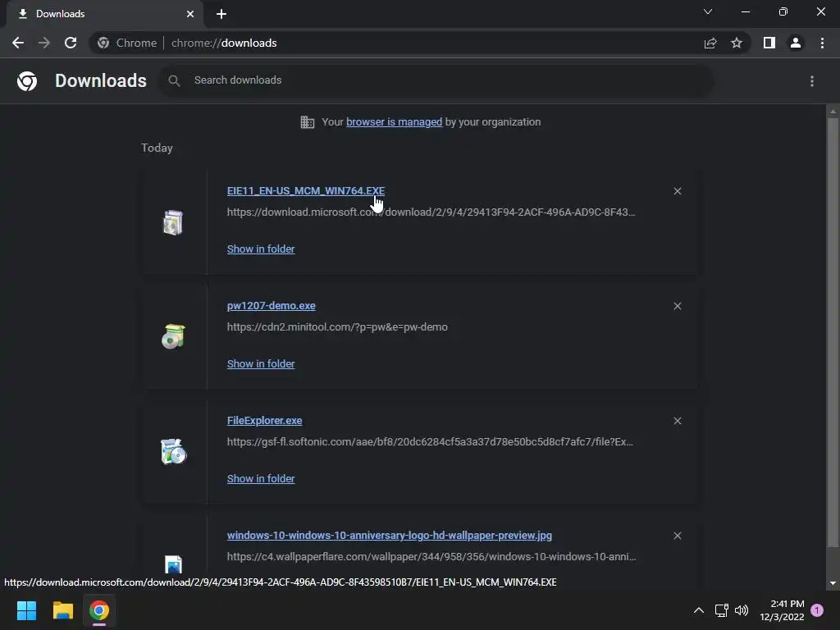Open windows-10 anniversary wallpaper jpg link

click(x=390, y=536)
